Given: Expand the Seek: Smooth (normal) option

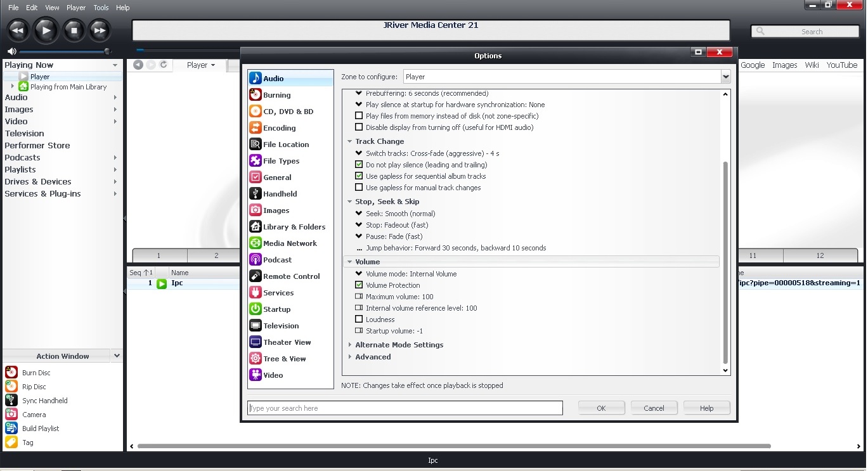Looking at the screenshot, I should coord(359,214).
